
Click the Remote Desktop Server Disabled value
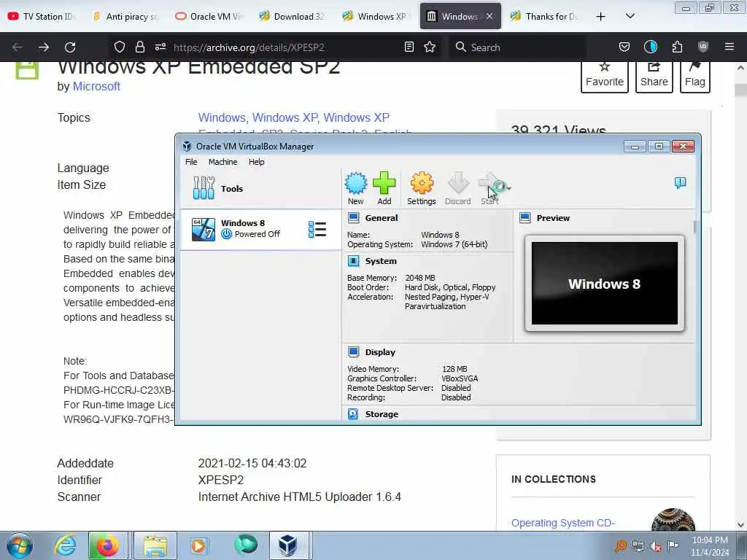click(x=456, y=388)
